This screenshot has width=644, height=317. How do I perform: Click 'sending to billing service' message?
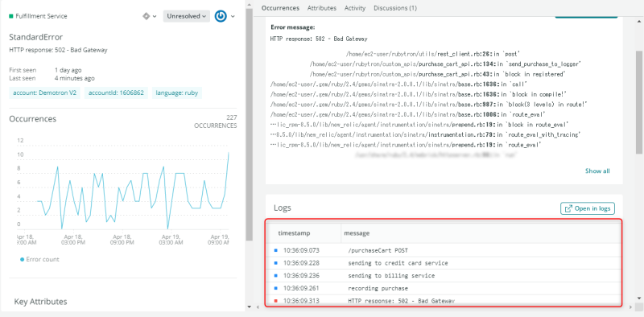(x=391, y=276)
